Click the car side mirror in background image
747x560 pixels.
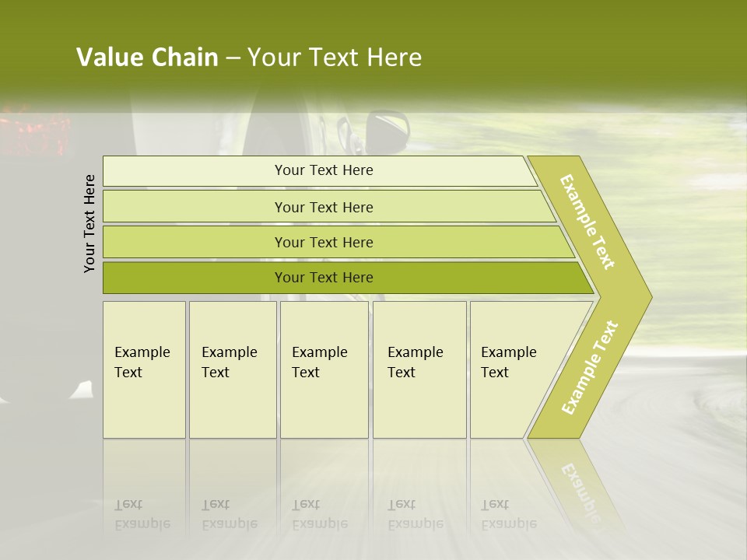tap(387, 131)
